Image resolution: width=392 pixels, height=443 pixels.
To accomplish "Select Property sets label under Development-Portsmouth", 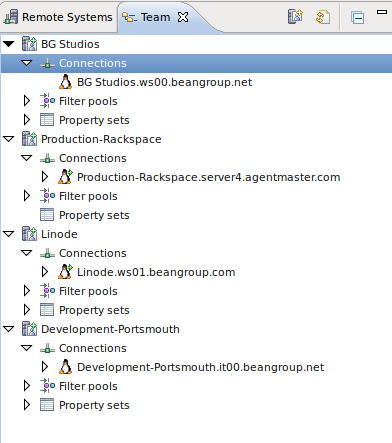I will pyautogui.click(x=94, y=405).
